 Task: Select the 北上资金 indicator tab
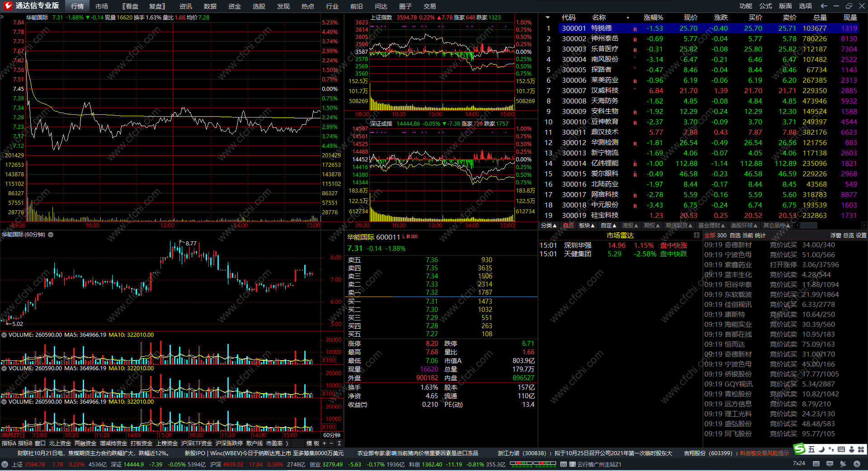pos(60,443)
